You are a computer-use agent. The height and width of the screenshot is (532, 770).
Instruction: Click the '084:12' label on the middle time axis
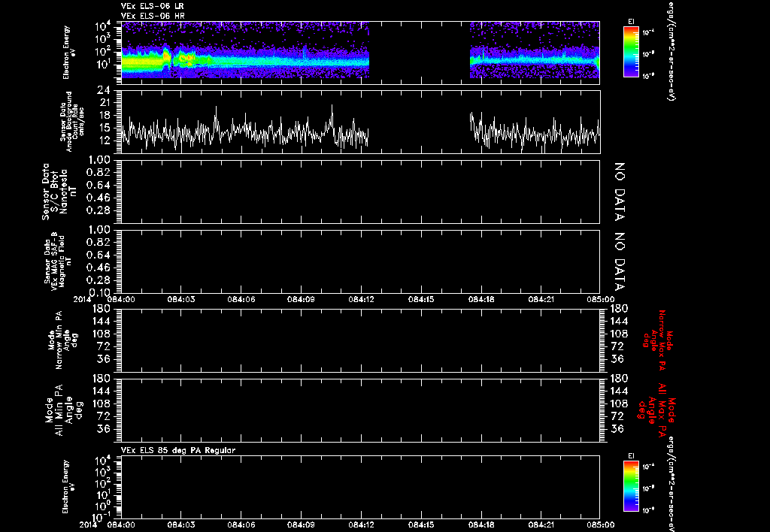point(362,299)
